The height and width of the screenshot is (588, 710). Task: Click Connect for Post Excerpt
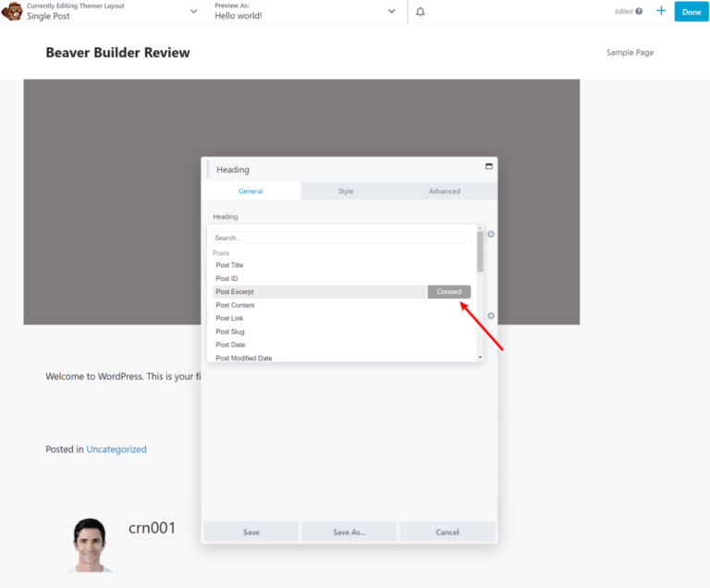tap(449, 292)
